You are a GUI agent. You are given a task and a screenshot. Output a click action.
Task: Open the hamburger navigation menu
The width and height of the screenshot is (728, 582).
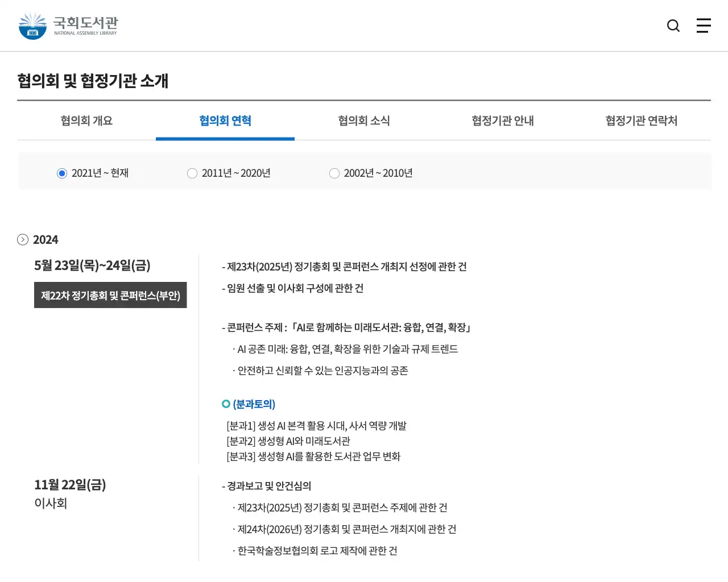[x=704, y=26]
